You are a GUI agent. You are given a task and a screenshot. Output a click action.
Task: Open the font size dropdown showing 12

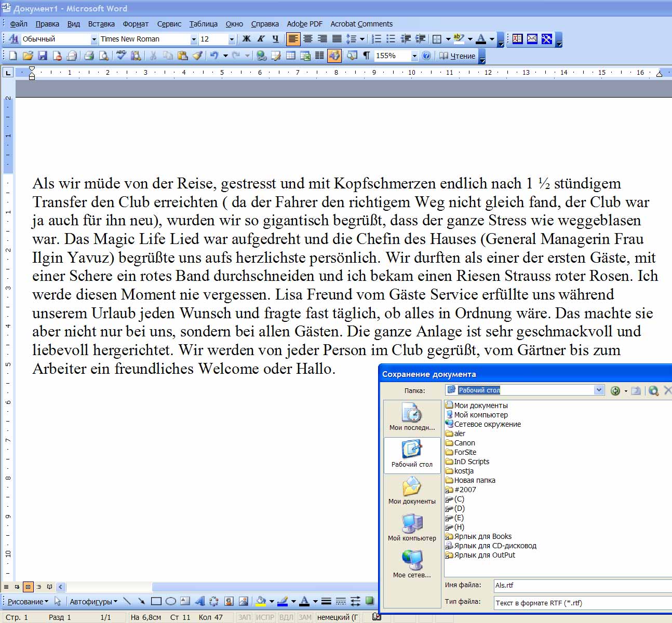tap(232, 39)
